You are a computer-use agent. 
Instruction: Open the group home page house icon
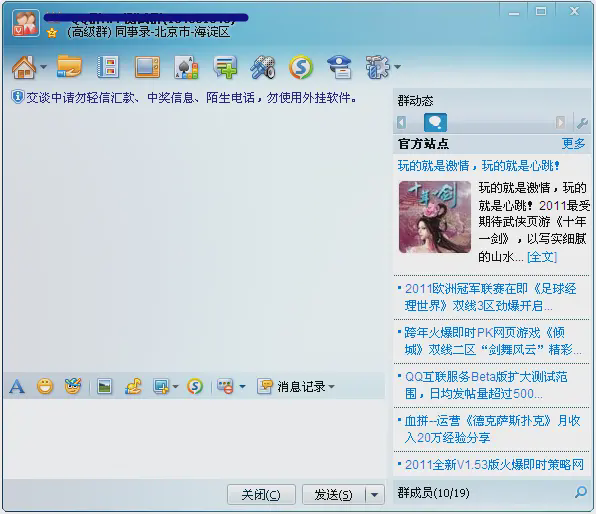tap(24, 67)
